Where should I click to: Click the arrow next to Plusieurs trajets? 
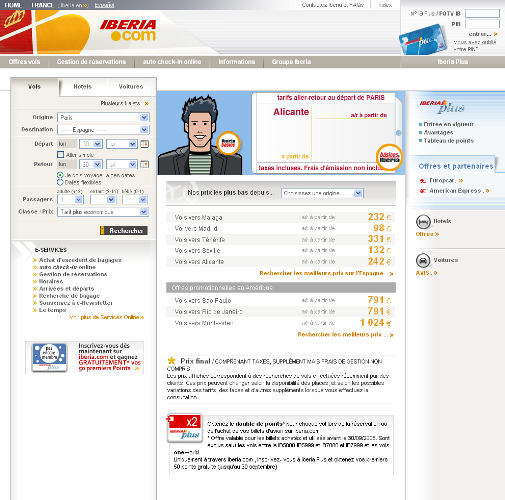[147, 104]
